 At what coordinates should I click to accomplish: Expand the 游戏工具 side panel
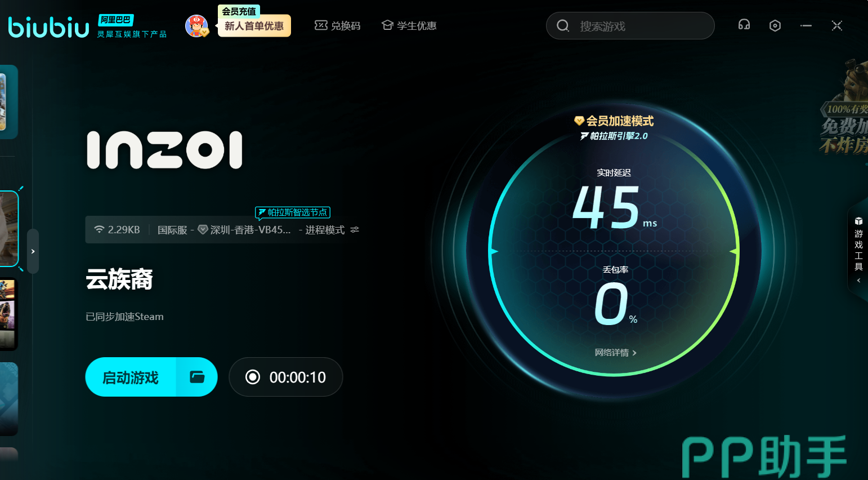click(x=858, y=280)
